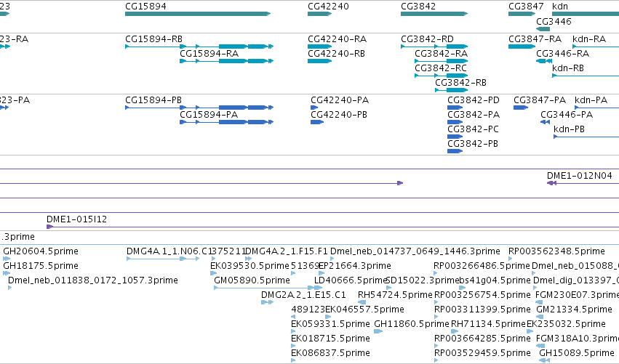619x364 pixels.
Task: Click RP003664285.5prime feature
Action: pos(436,347)
